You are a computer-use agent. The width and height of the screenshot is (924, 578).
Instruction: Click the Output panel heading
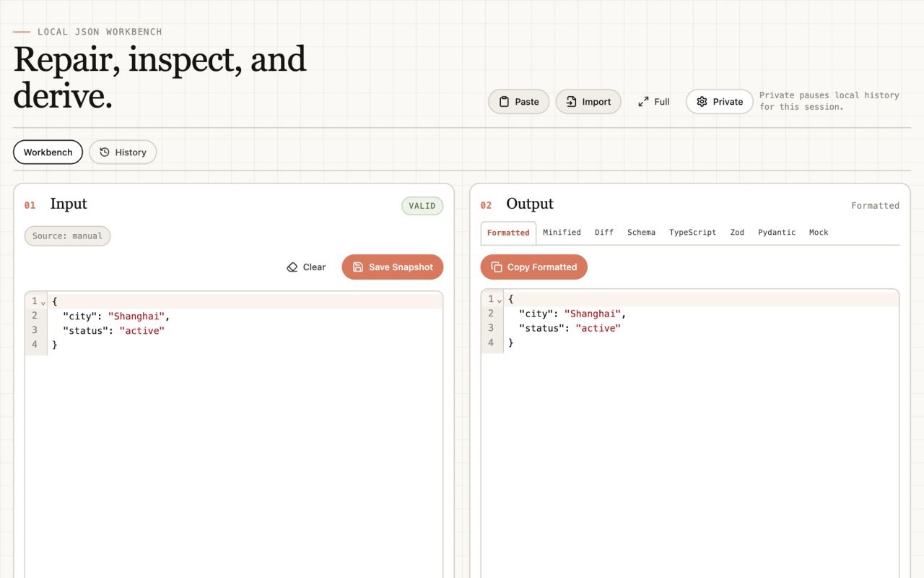pyautogui.click(x=530, y=204)
